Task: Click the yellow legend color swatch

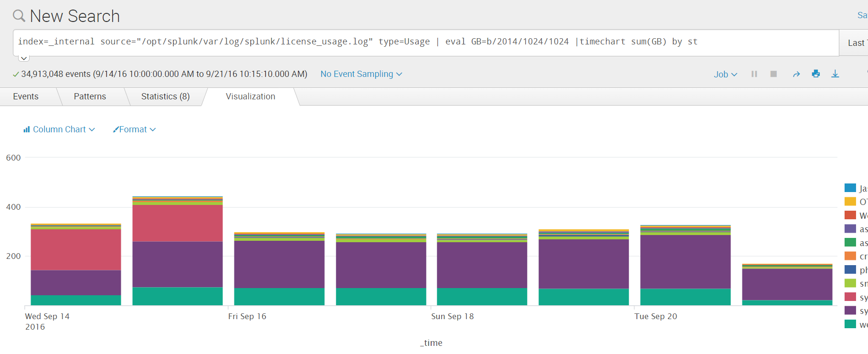Action: coord(850,202)
